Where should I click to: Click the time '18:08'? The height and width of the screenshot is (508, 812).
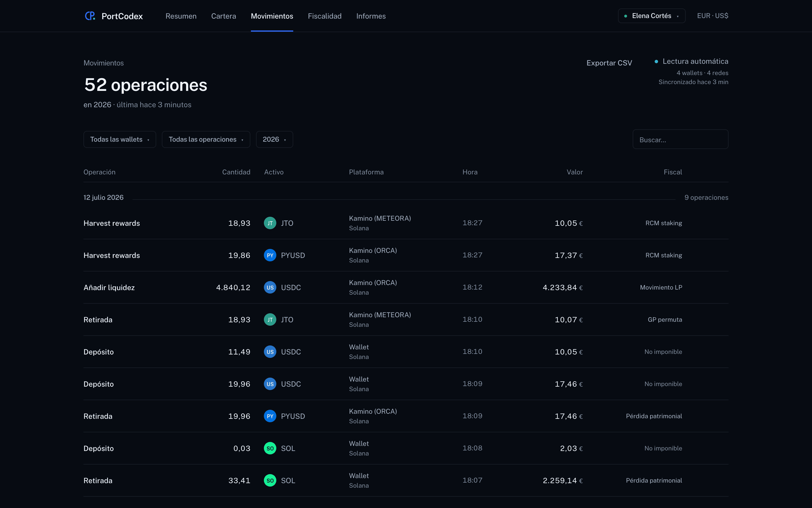(473, 448)
